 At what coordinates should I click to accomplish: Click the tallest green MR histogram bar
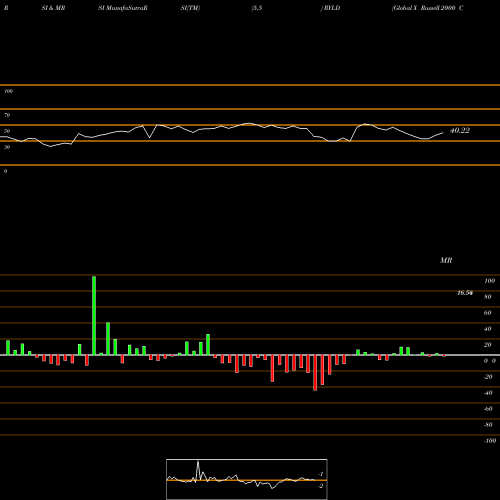[x=94, y=315]
